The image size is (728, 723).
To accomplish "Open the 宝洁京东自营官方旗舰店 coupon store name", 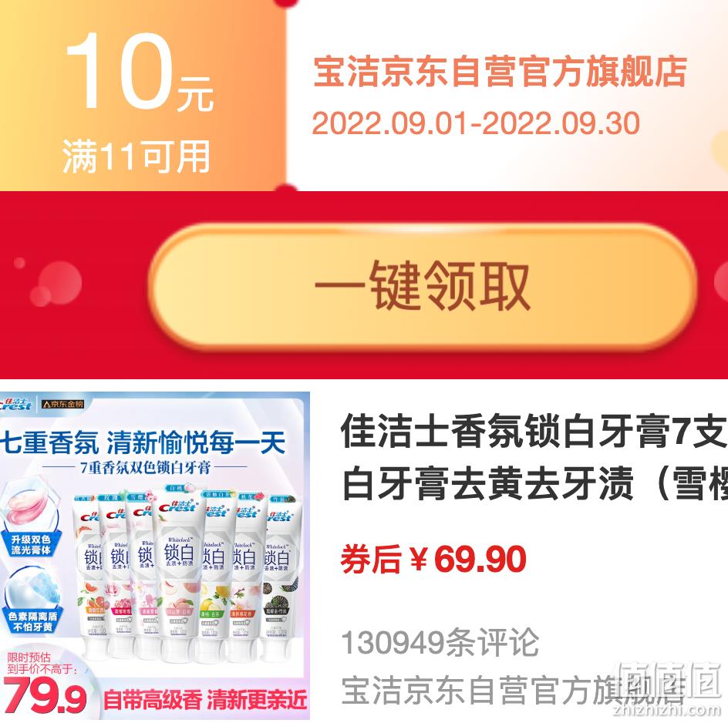I will [x=500, y=72].
